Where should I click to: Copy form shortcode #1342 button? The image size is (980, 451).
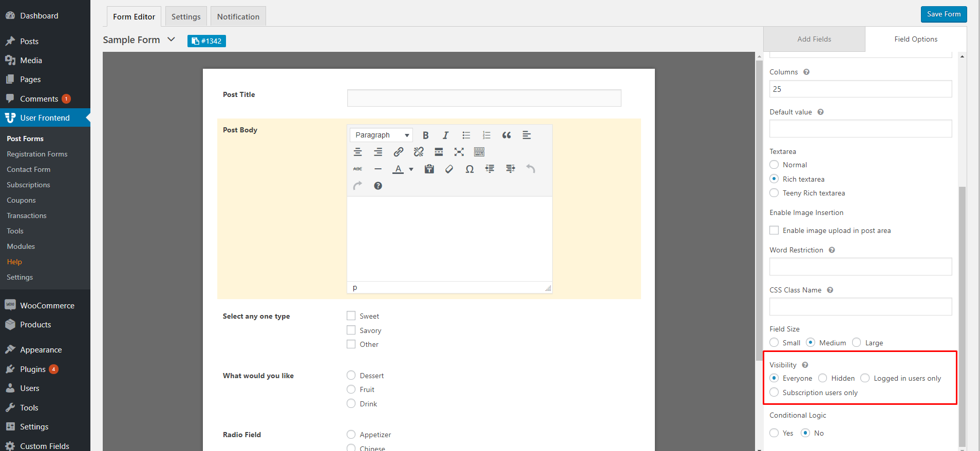(x=206, y=41)
